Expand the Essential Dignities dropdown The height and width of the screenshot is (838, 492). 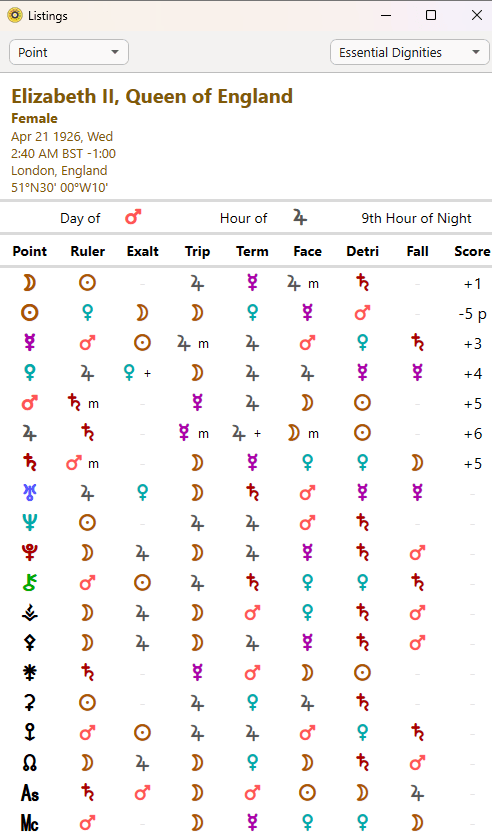point(409,52)
